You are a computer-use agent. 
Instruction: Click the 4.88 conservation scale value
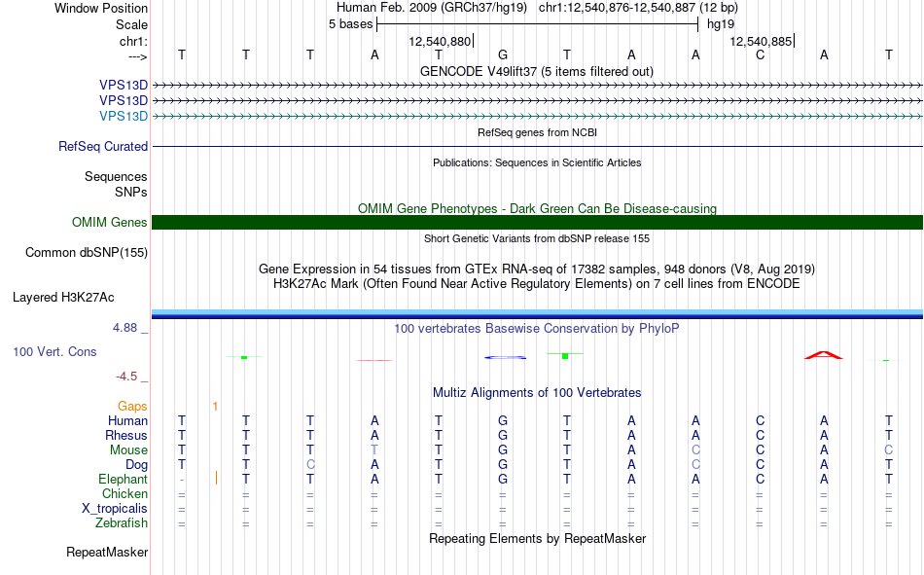(124, 328)
